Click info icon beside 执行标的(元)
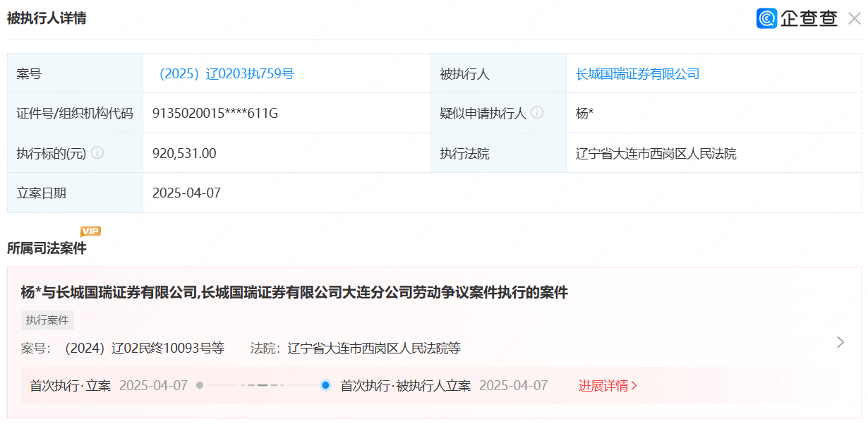The image size is (868, 424). (x=97, y=152)
